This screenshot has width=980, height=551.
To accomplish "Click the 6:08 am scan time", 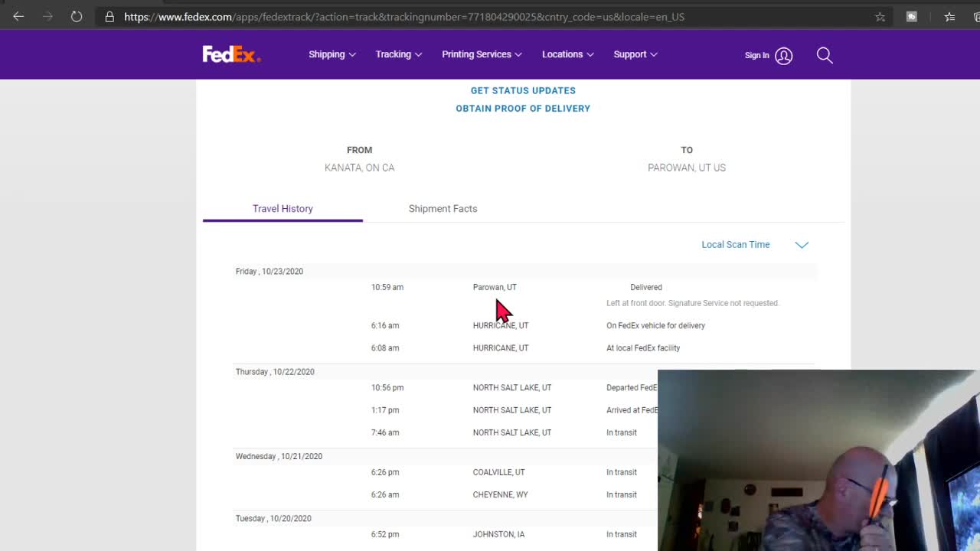I will (385, 348).
